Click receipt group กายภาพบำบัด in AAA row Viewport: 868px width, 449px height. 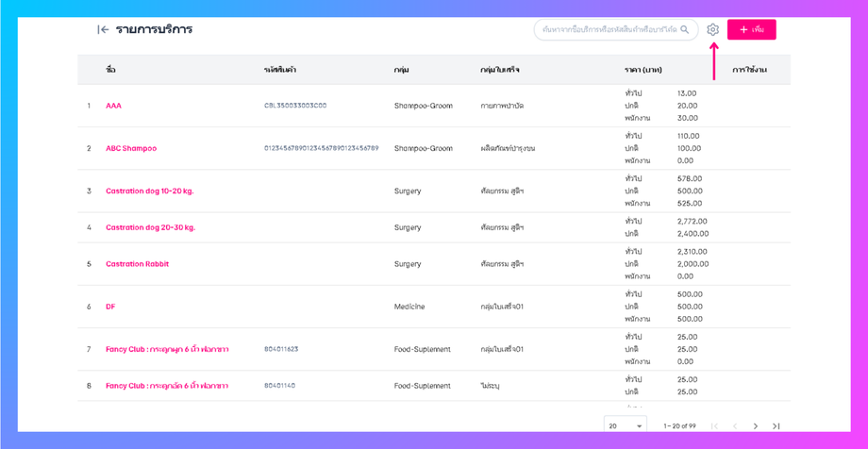(x=502, y=106)
